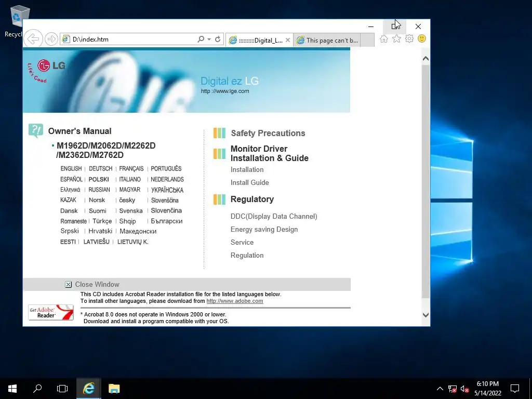This screenshot has width=532, height=399.
Task: Open Safety Precautions section
Action: click(268, 133)
